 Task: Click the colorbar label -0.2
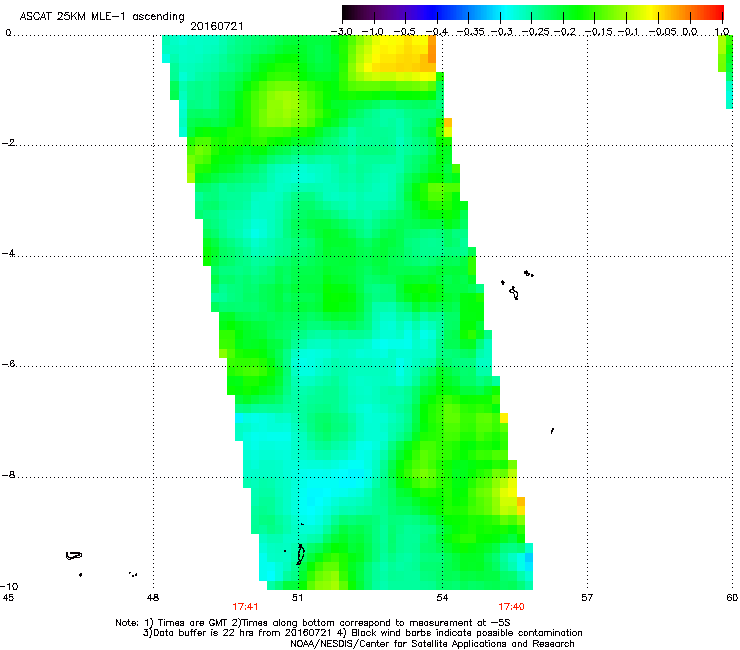pos(565,32)
